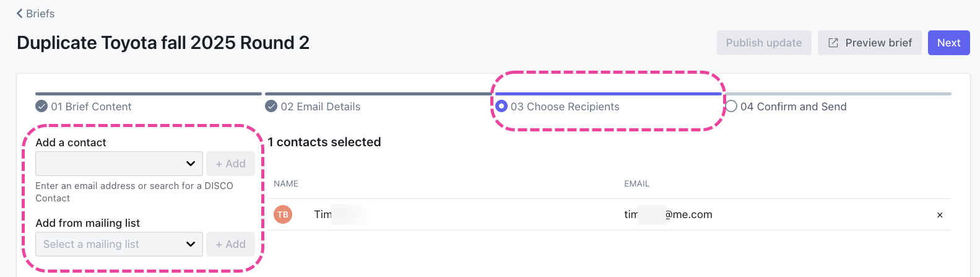Click + Add beside the mailing list
Viewport: 980px width, 277px height.
(x=230, y=244)
